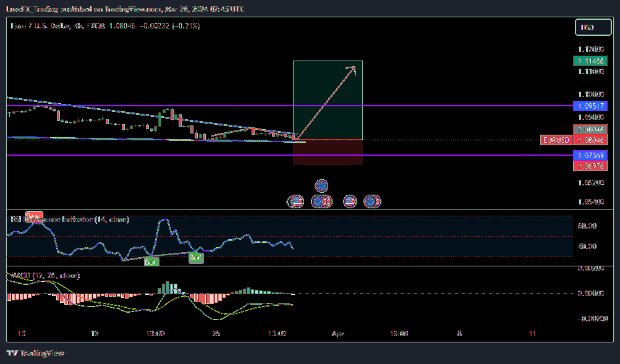Select the lower purple horizontal line
Viewport: 620px width, 364px height.
pos(289,155)
